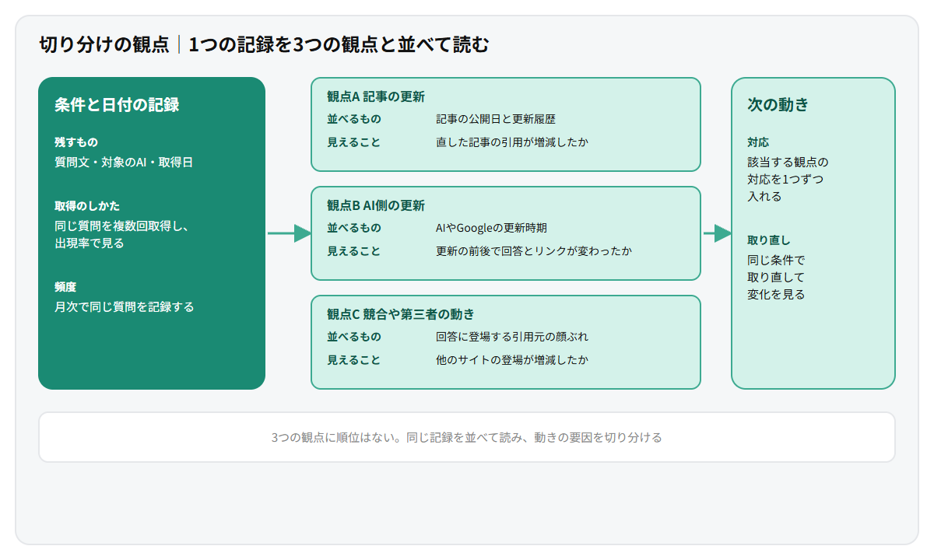Click the label '取得のしかた'
Viewport: 934px width, 560px height.
tap(87, 206)
